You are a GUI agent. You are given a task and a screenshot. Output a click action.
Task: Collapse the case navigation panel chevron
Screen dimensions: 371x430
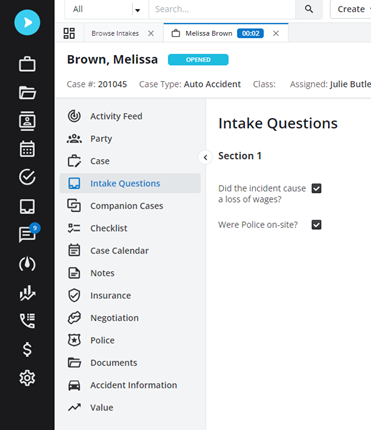coord(205,157)
